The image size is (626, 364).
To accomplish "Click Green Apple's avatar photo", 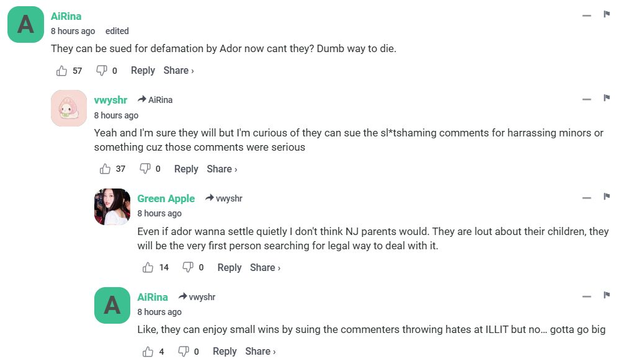I will point(112,206).
